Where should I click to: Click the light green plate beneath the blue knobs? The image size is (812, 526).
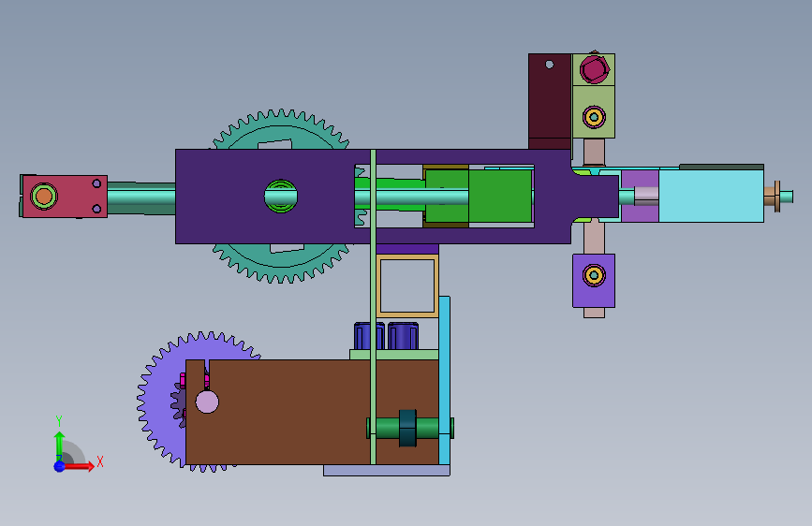click(406, 355)
